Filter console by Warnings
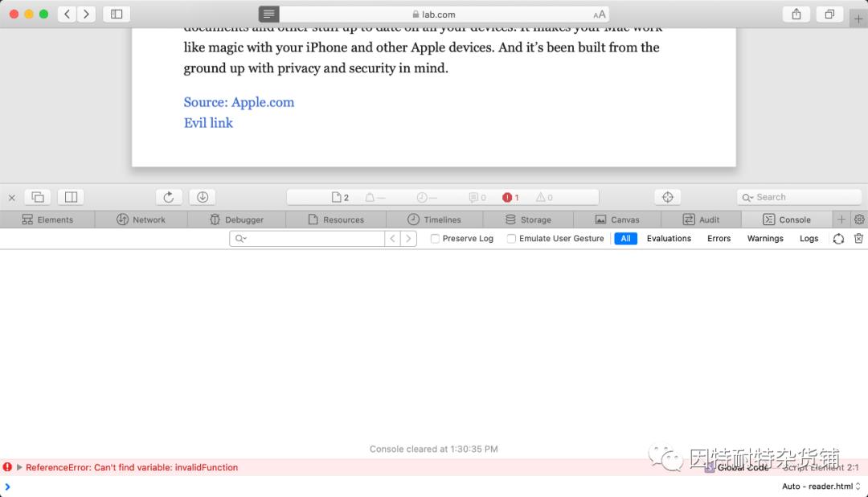The width and height of the screenshot is (868, 497). (x=765, y=238)
